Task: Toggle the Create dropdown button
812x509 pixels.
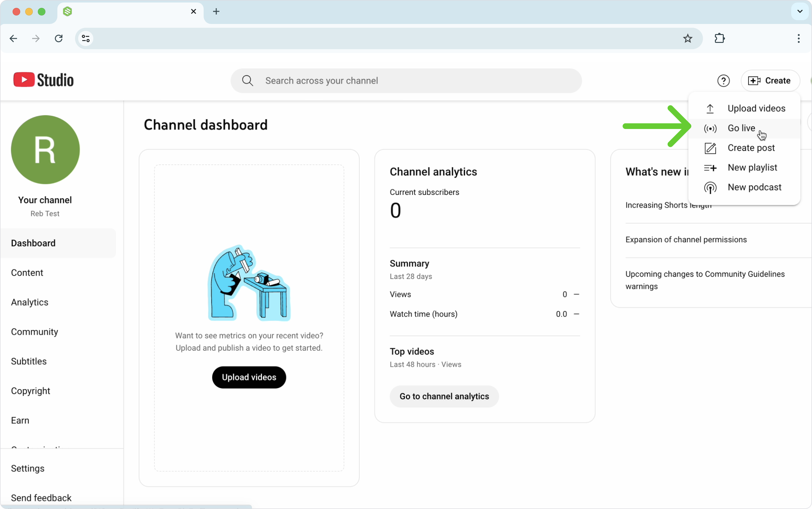Action: point(770,81)
